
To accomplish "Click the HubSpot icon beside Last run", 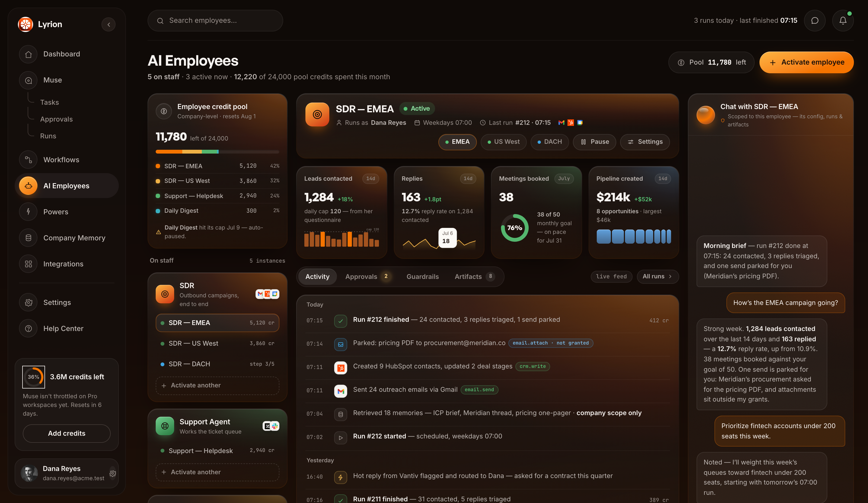I will (x=571, y=123).
